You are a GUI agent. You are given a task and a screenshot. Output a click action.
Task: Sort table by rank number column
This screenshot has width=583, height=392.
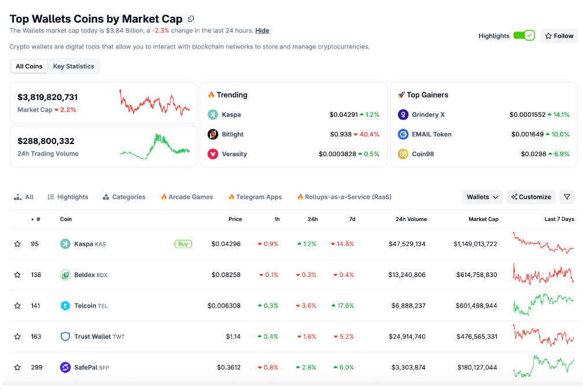(36, 219)
